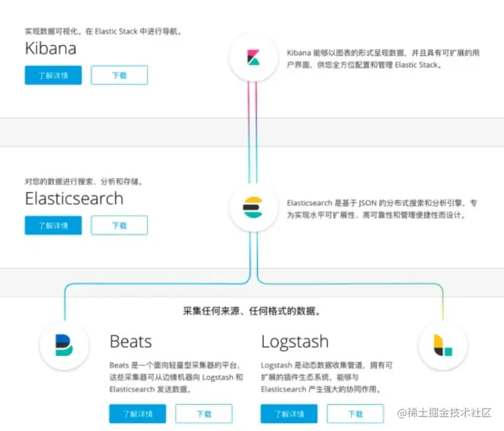Open Beats 了解详情 button
Screen dimensions: 504x431
tap(138, 414)
